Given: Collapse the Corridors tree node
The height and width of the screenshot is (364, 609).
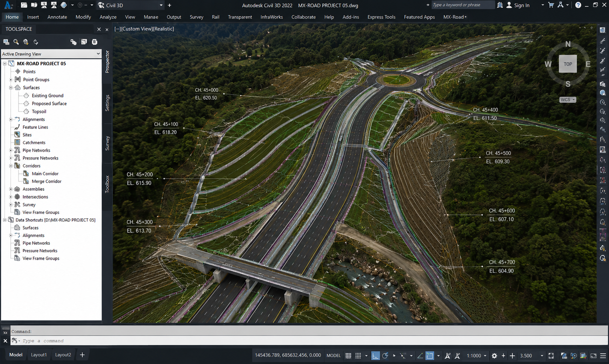Looking at the screenshot, I should click(11, 166).
